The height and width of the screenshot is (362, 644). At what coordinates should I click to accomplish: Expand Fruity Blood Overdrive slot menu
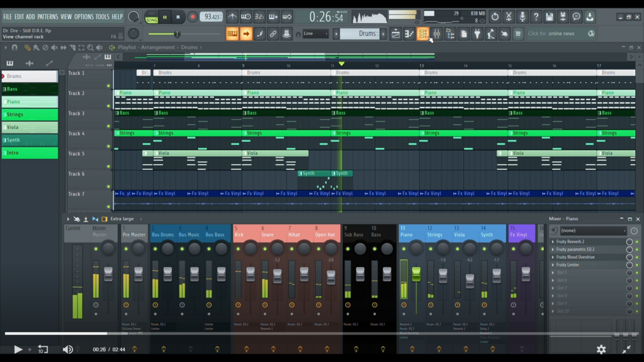coord(553,258)
